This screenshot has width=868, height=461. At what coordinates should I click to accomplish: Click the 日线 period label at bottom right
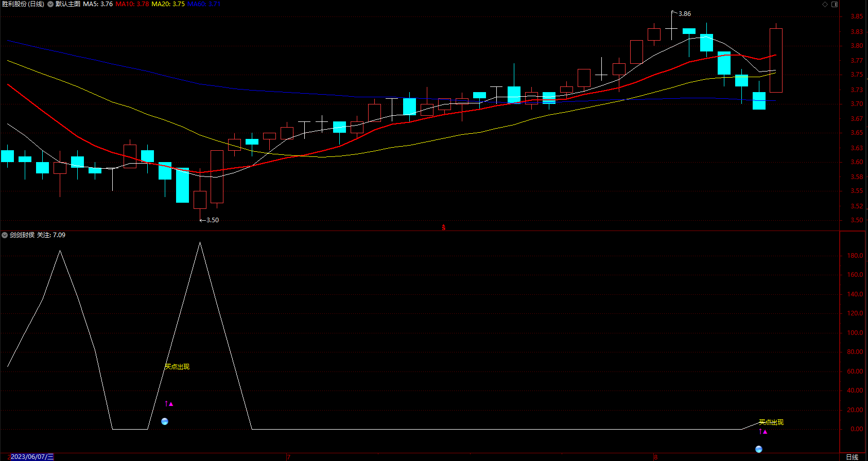click(853, 457)
